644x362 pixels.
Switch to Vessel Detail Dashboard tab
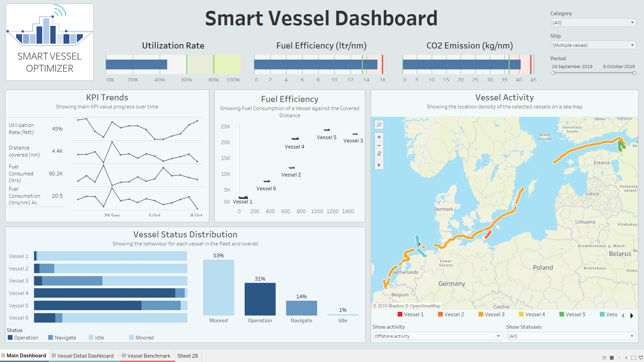coord(84,356)
